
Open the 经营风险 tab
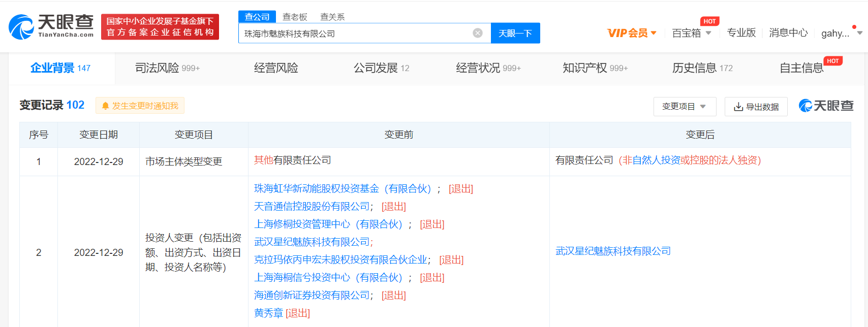coord(276,68)
